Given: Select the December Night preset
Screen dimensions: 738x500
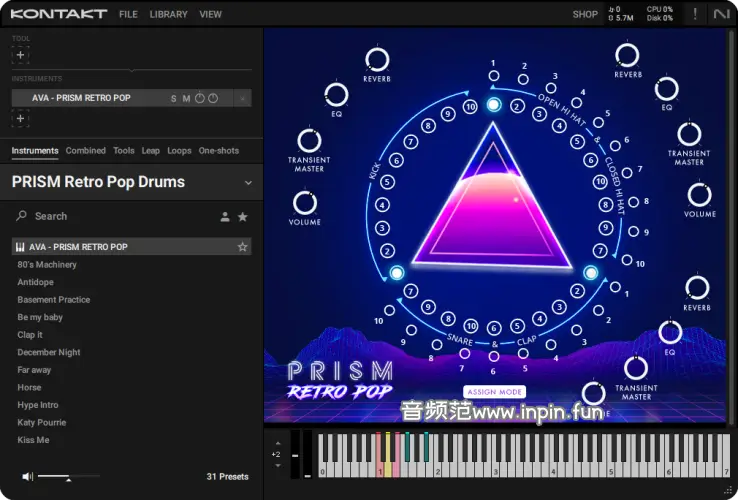Looking at the screenshot, I should pos(49,352).
